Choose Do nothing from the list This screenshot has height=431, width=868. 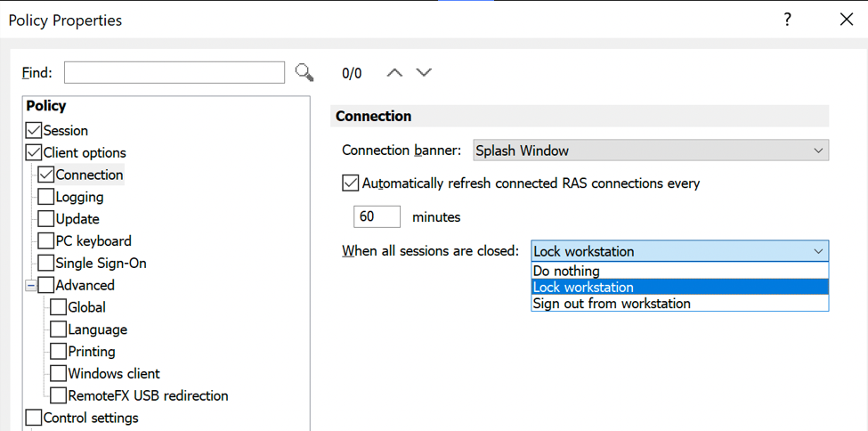[x=566, y=271]
